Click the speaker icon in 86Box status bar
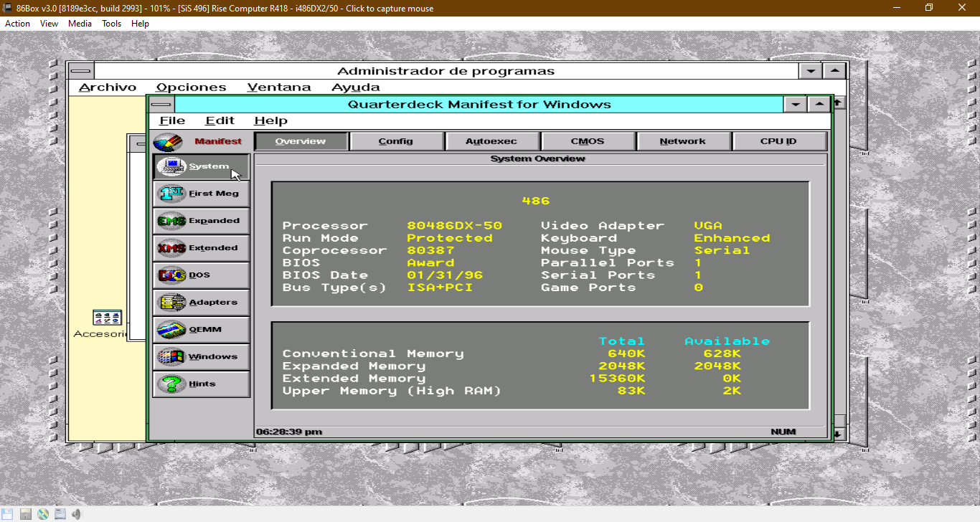This screenshot has height=522, width=980. tap(75, 513)
